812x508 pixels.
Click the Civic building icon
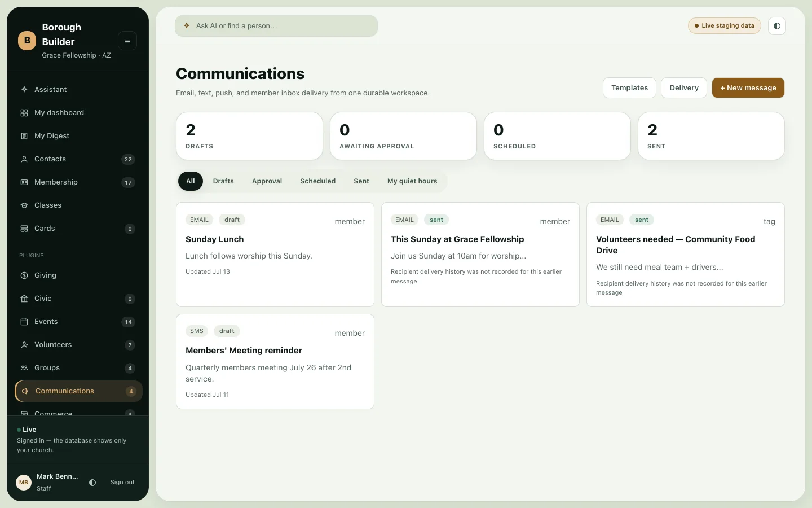coord(24,299)
